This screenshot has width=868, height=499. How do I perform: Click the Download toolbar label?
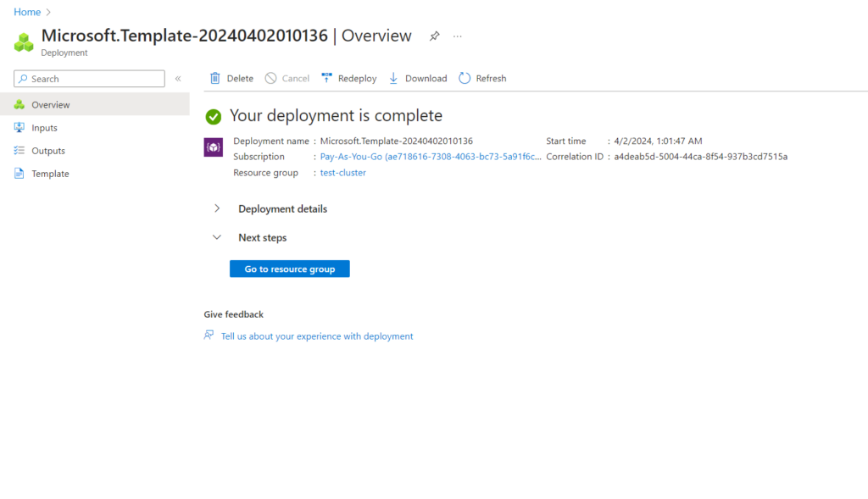(426, 79)
